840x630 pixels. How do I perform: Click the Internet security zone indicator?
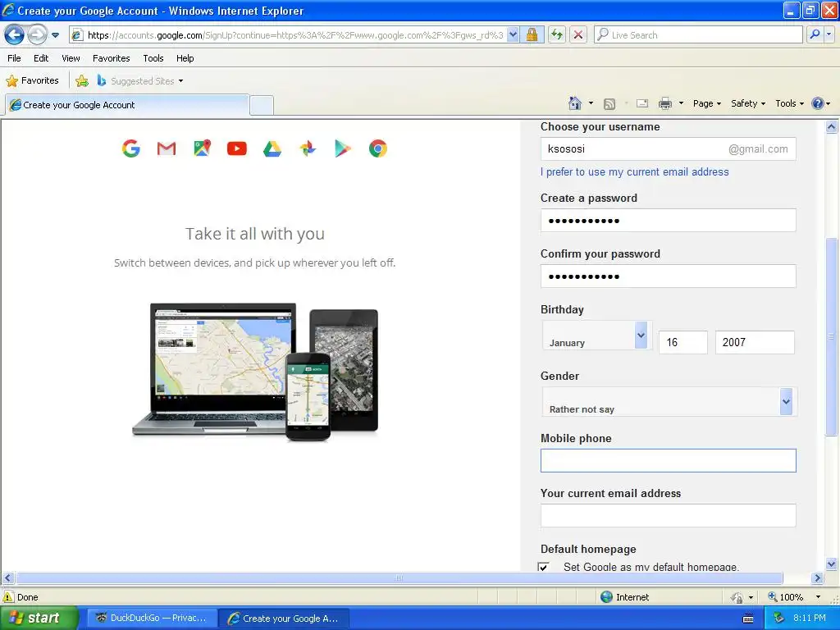[x=624, y=597]
